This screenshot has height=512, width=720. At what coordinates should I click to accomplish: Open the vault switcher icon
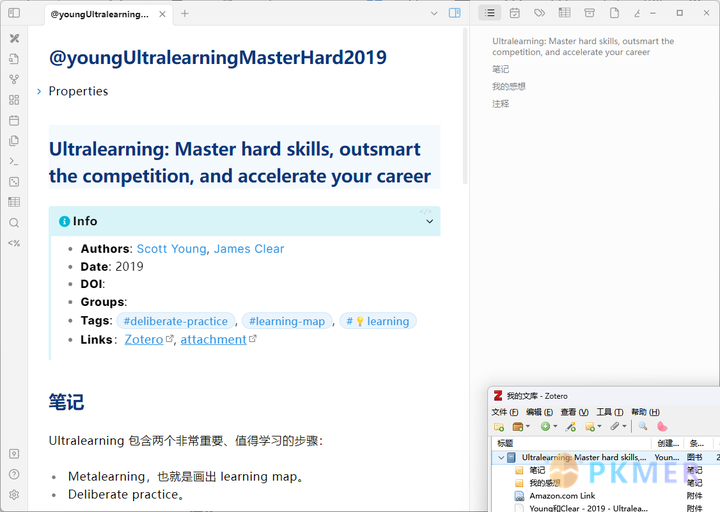[14, 454]
